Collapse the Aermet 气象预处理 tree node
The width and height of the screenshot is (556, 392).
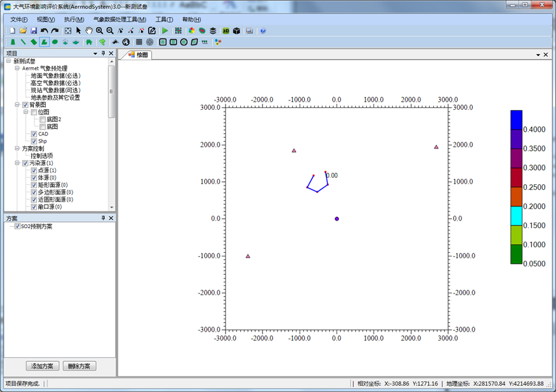pyautogui.click(x=17, y=68)
